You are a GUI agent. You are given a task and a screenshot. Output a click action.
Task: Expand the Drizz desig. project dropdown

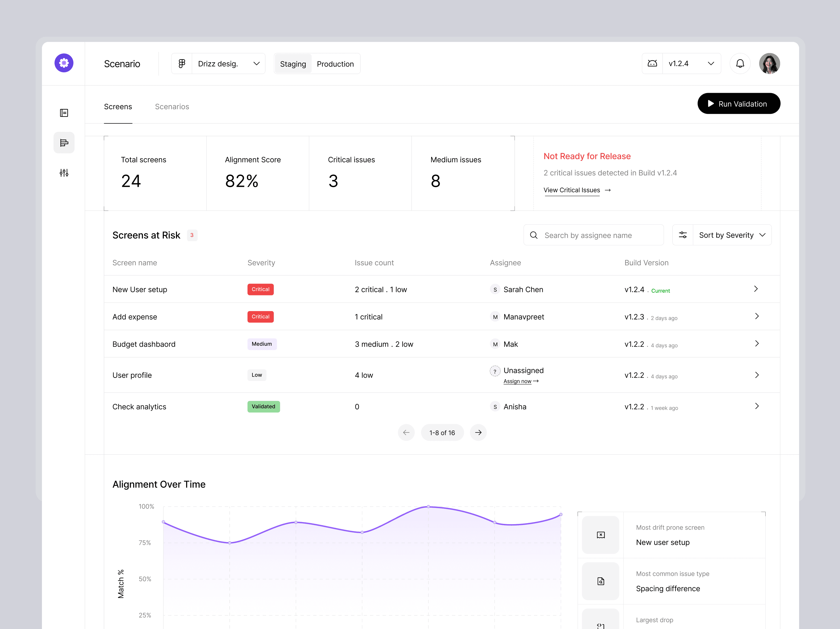[228, 63]
